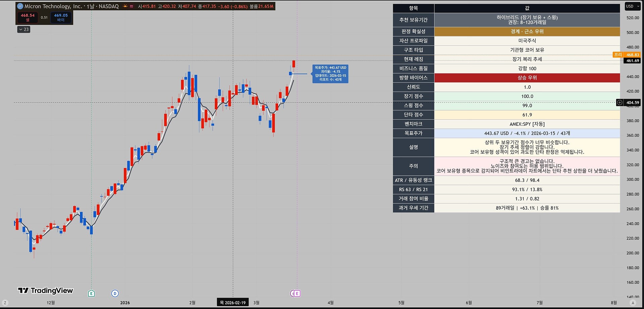Open the green E earnings marker
This screenshot has width=644, height=309.
(91, 294)
